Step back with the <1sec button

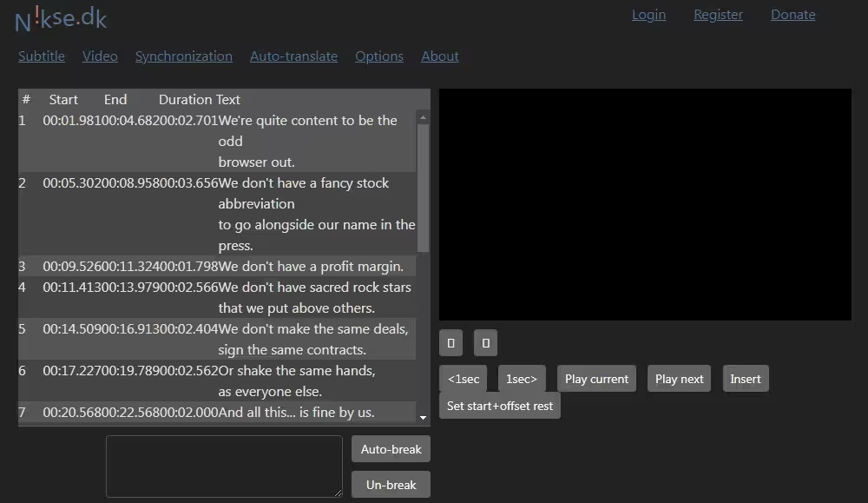point(464,379)
